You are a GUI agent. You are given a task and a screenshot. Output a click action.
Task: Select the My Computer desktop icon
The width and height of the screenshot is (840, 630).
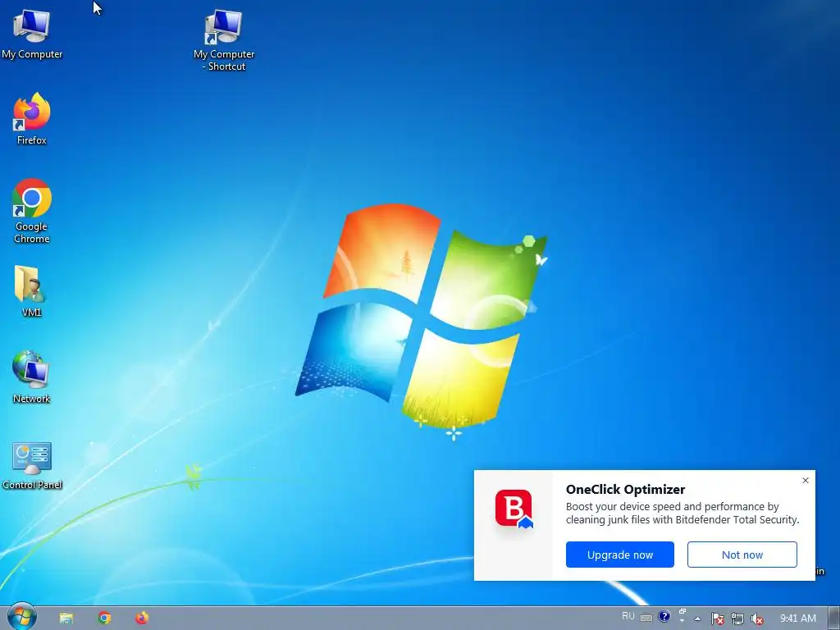tap(32, 34)
